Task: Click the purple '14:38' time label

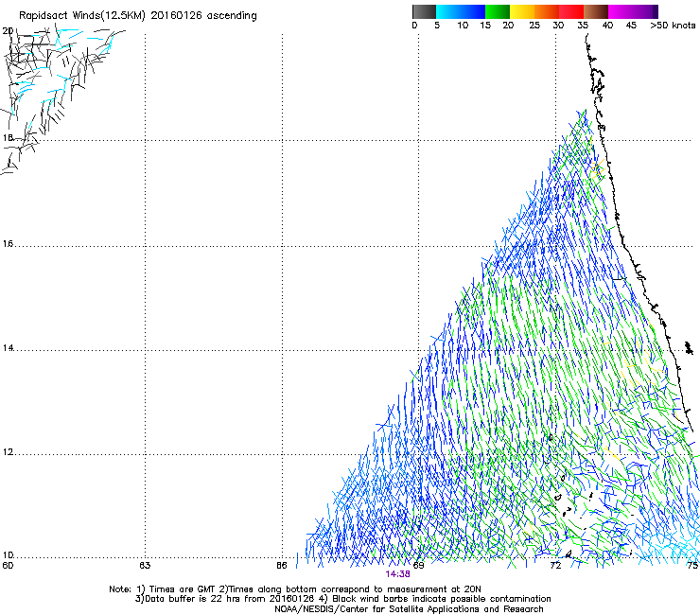Action: pos(397,574)
